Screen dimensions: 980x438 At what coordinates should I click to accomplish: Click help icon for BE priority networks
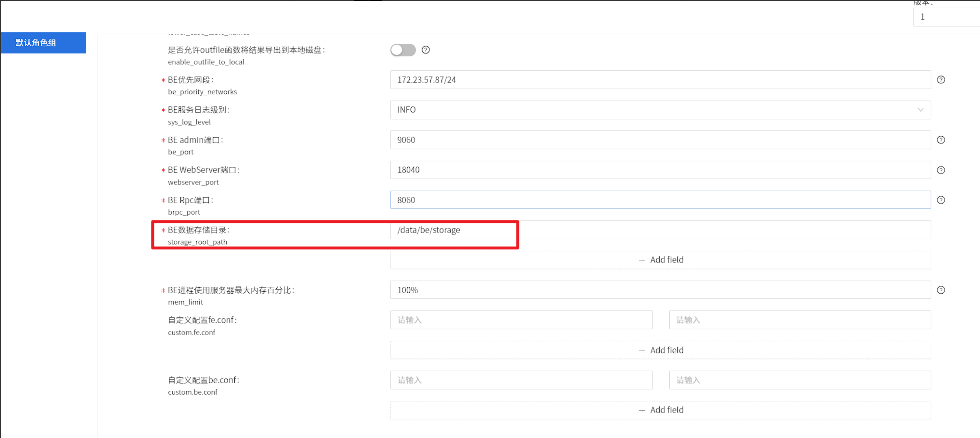point(941,80)
